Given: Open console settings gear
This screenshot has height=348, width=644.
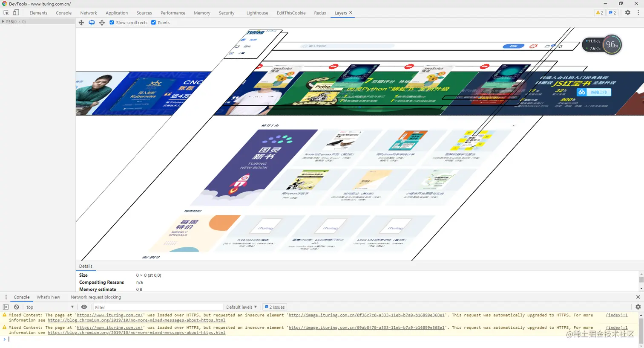Looking at the screenshot, I should [638, 307].
